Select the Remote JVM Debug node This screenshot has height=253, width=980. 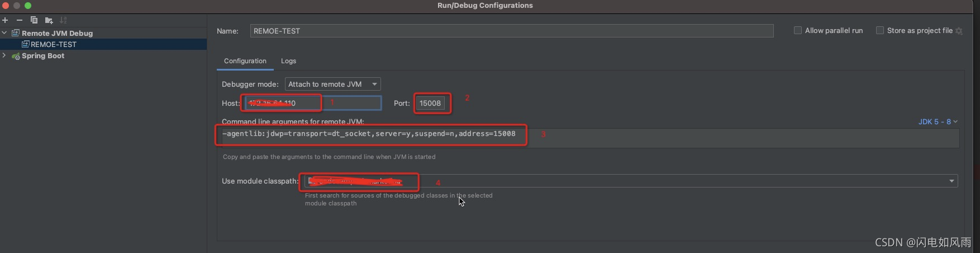[57, 33]
